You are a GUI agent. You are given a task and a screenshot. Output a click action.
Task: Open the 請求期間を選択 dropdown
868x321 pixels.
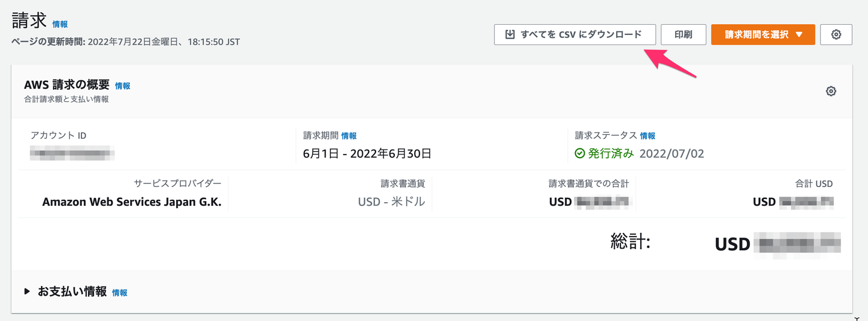(x=763, y=34)
